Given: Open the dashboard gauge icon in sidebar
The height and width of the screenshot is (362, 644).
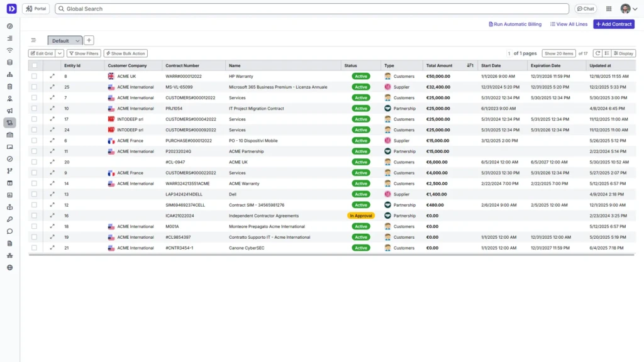Looking at the screenshot, I should click(10, 26).
